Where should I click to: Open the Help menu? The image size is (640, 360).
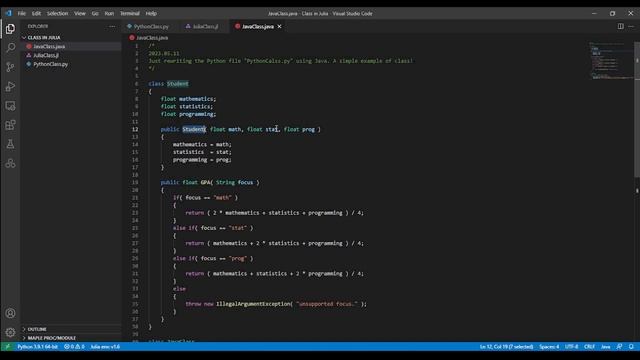(151, 13)
